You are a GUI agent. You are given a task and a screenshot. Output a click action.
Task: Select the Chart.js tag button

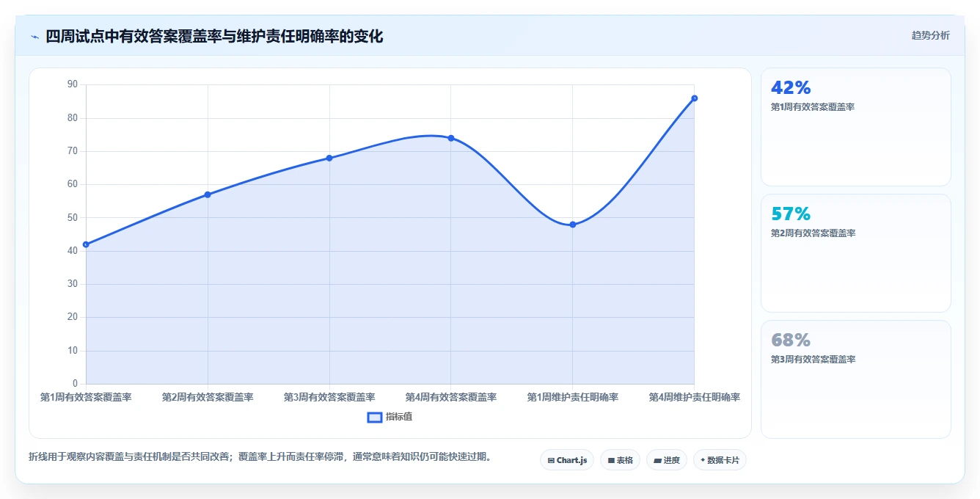coord(567,460)
